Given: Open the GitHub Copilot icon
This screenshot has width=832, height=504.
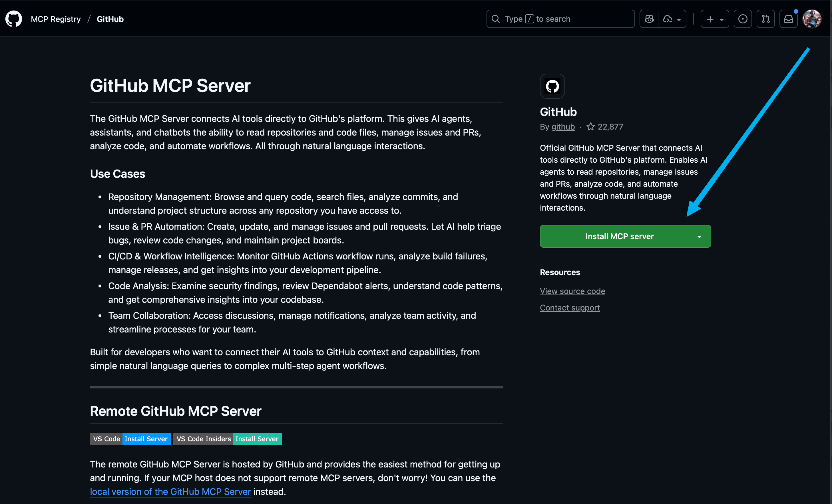Looking at the screenshot, I should pos(649,19).
